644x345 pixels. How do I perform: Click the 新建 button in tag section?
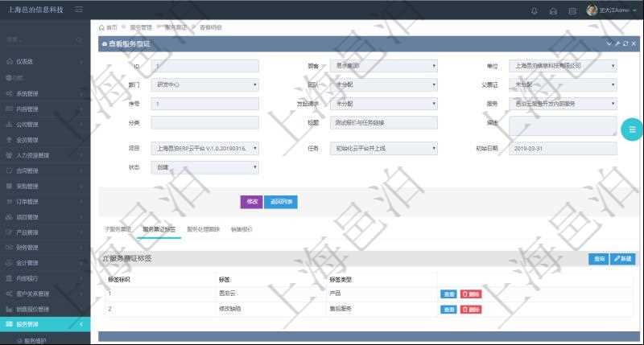(x=623, y=259)
